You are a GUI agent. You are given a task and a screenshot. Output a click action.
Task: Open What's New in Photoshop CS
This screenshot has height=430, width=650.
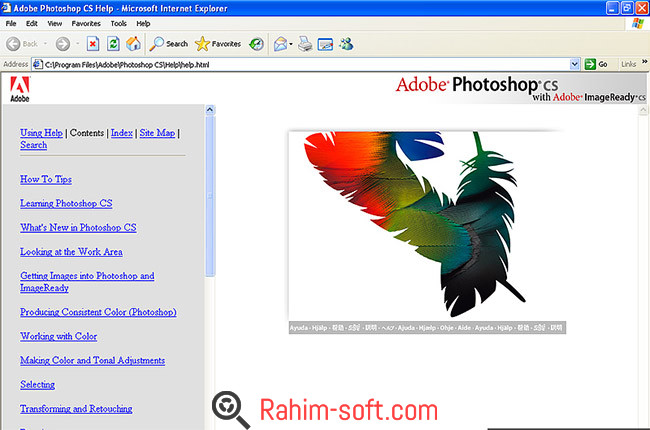[78, 227]
